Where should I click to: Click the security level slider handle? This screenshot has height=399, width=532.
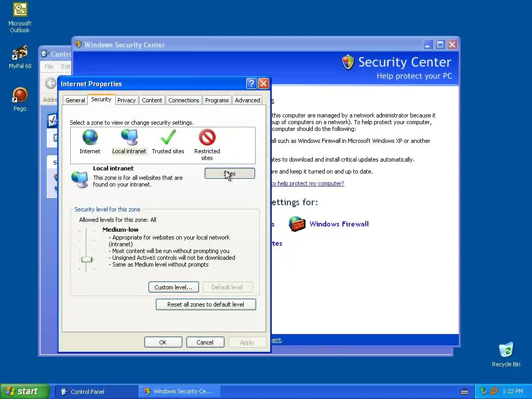pos(87,260)
